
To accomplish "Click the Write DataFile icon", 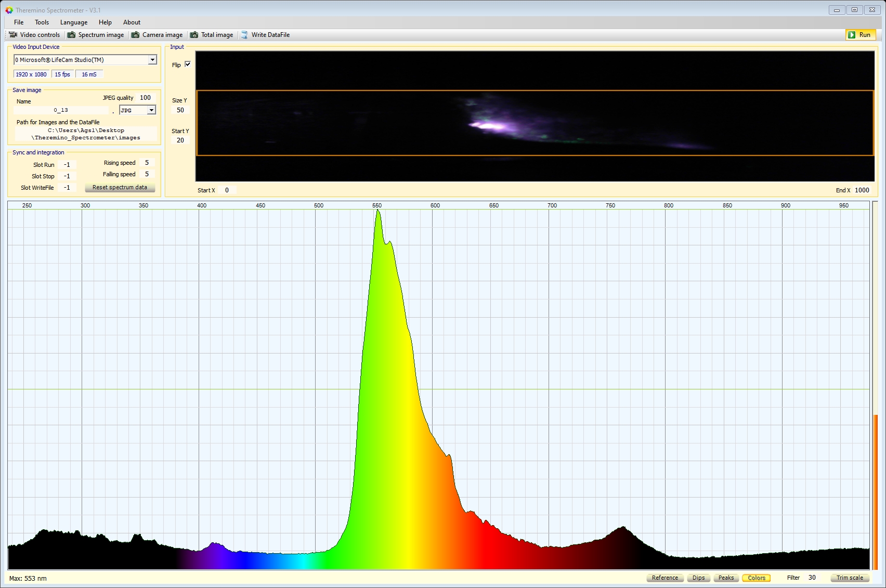I will point(244,35).
